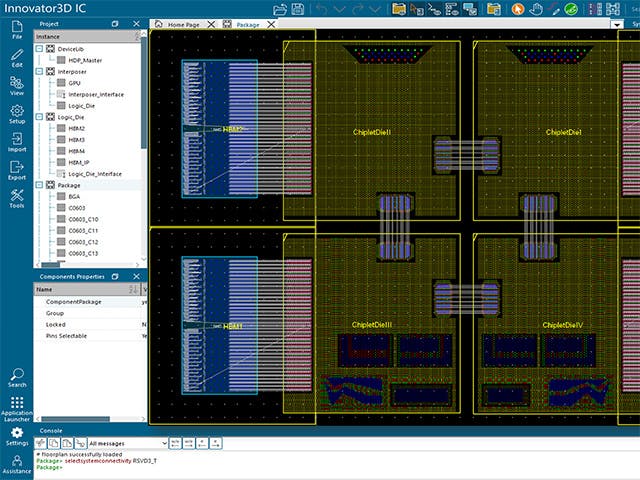Click the clear console button

[x=40, y=443]
